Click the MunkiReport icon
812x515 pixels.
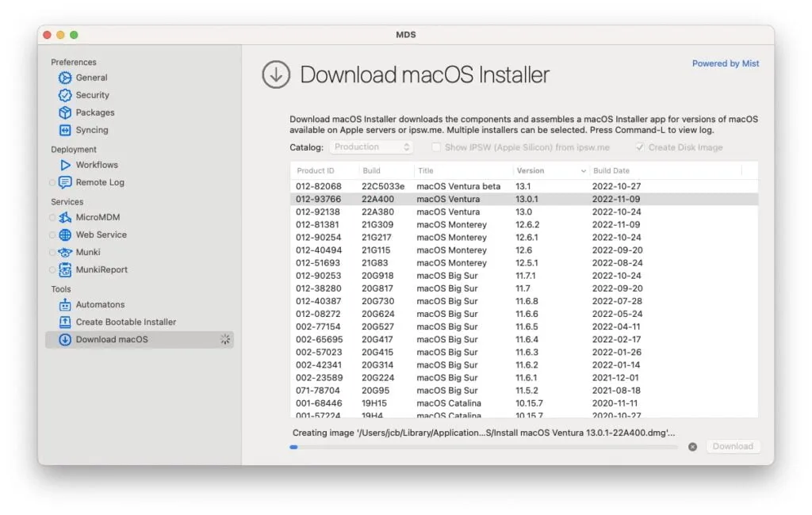(x=65, y=269)
